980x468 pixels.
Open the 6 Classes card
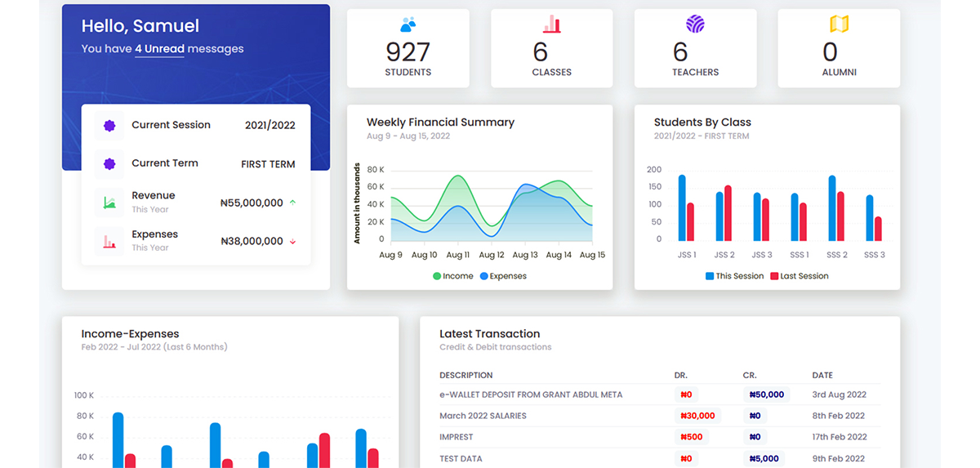coord(552,48)
